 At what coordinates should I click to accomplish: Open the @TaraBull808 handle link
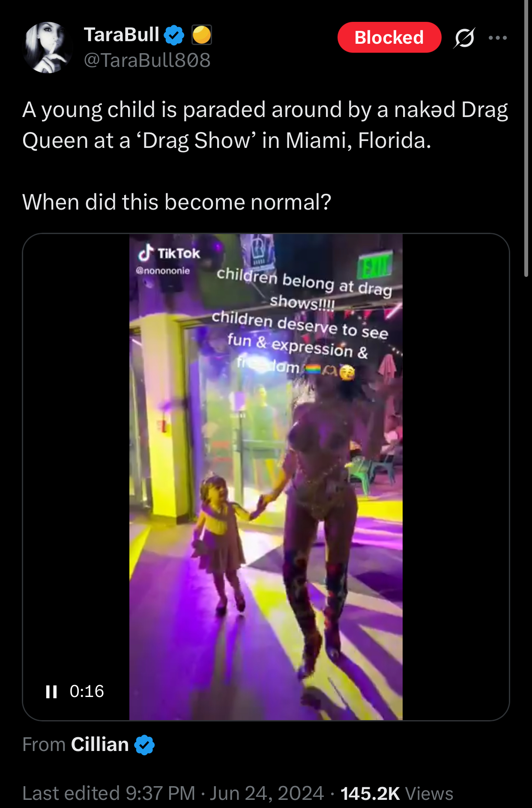147,60
